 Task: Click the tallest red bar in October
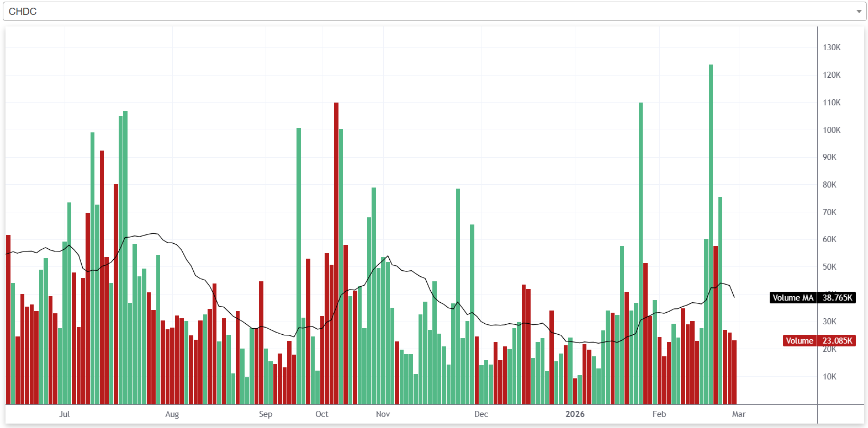tap(336, 254)
